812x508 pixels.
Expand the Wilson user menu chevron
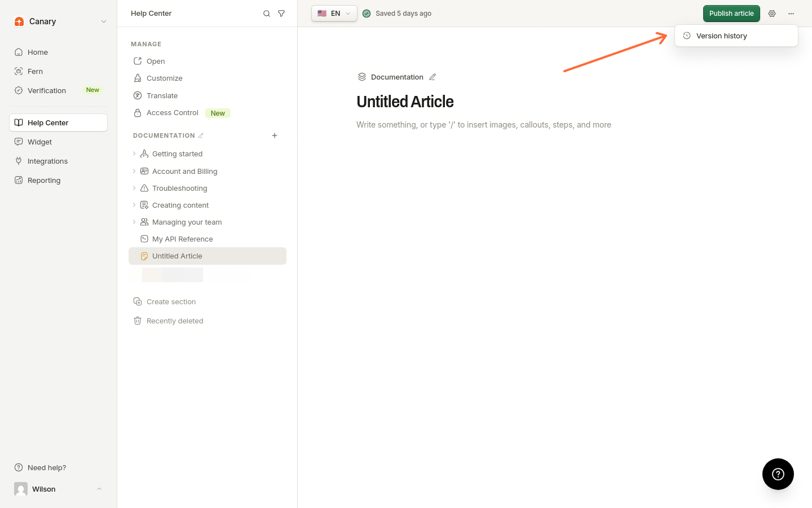point(99,489)
